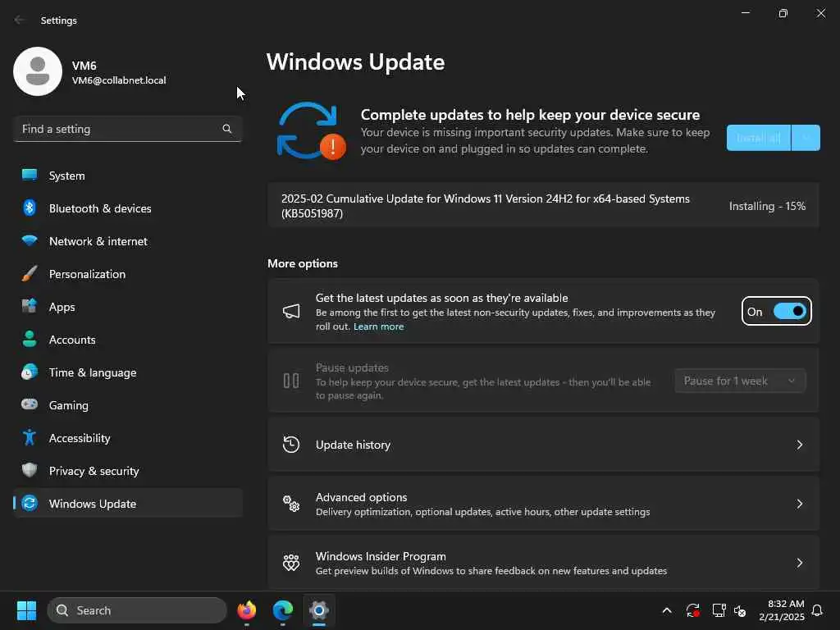Open the System settings category
Screen dimensions: 840x630
127,176
